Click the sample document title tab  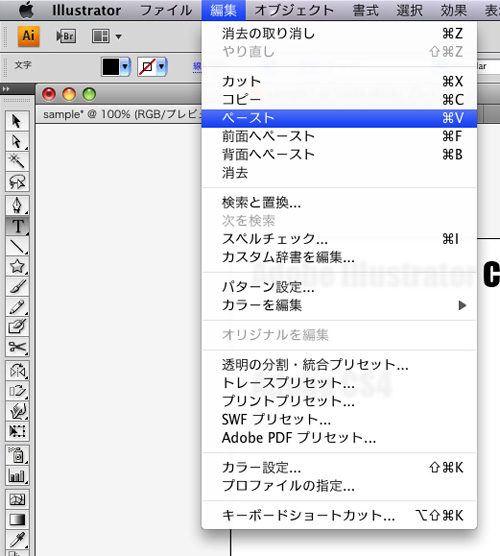pyautogui.click(x=121, y=114)
